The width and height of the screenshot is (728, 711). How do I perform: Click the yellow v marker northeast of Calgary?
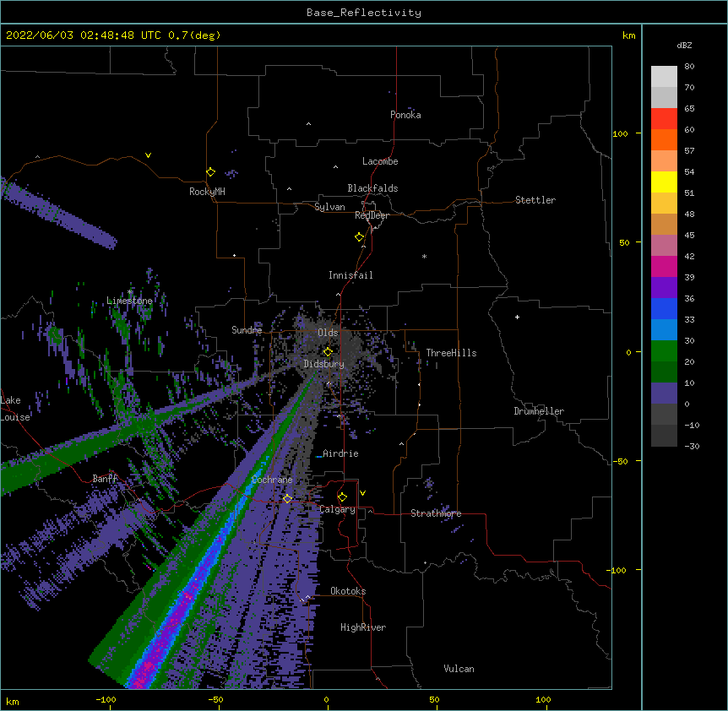pos(362,493)
